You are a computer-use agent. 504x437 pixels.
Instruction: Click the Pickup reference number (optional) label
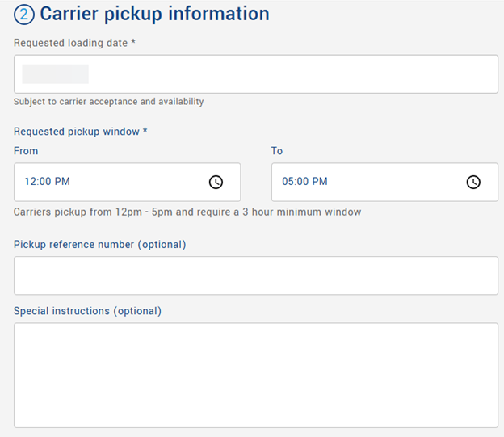pos(99,245)
